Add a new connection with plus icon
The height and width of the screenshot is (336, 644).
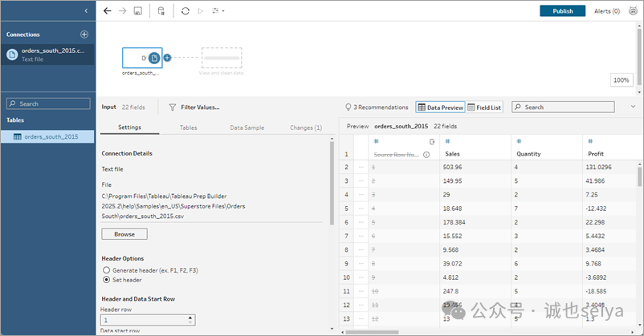84,34
